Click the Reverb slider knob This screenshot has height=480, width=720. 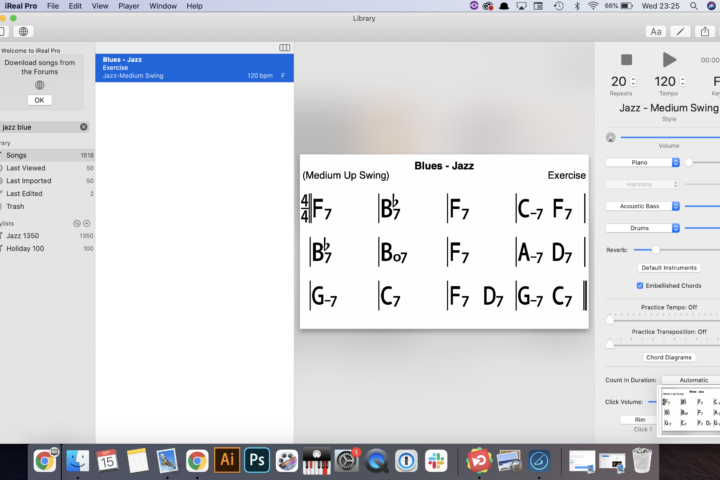[655, 249]
